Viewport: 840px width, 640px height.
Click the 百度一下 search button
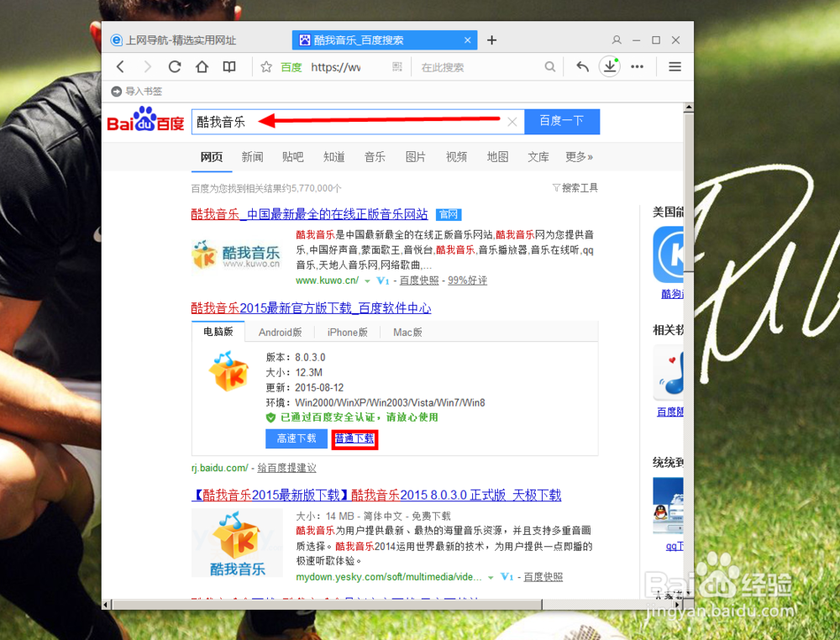(562, 122)
